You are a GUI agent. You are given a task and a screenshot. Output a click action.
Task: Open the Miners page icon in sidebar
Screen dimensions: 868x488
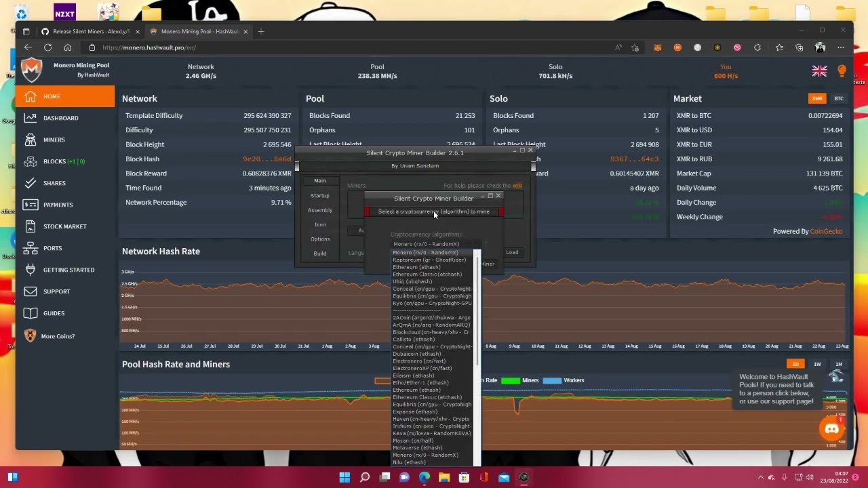coord(30,140)
